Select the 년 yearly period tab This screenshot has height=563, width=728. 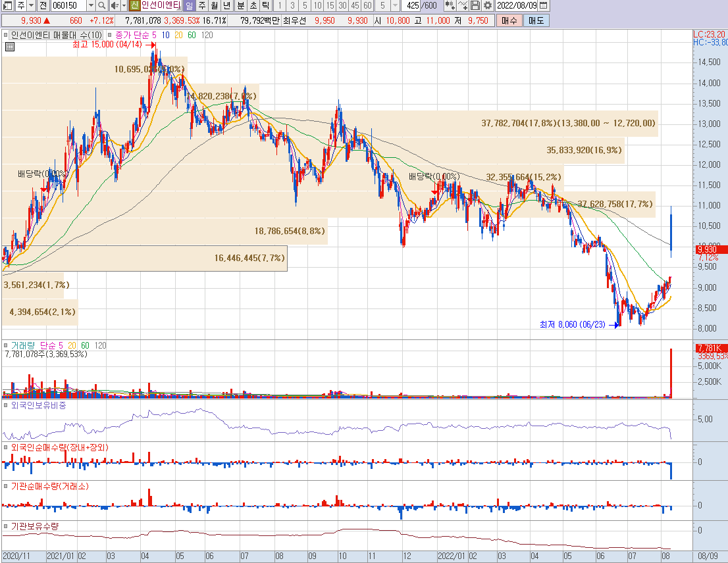pyautogui.click(x=226, y=5)
